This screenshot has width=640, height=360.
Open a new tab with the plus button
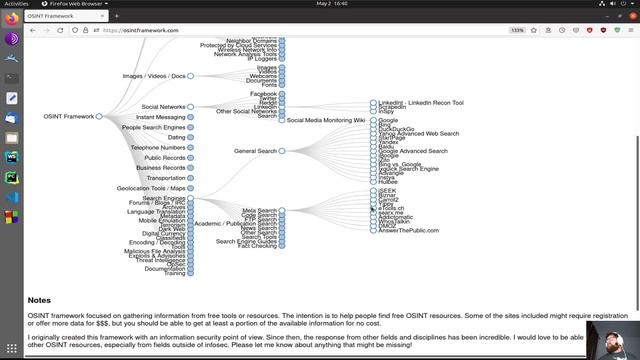pyautogui.click(x=117, y=16)
